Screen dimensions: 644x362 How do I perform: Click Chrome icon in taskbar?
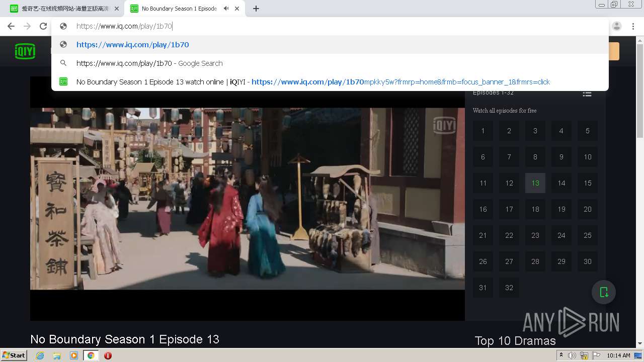coord(91,355)
